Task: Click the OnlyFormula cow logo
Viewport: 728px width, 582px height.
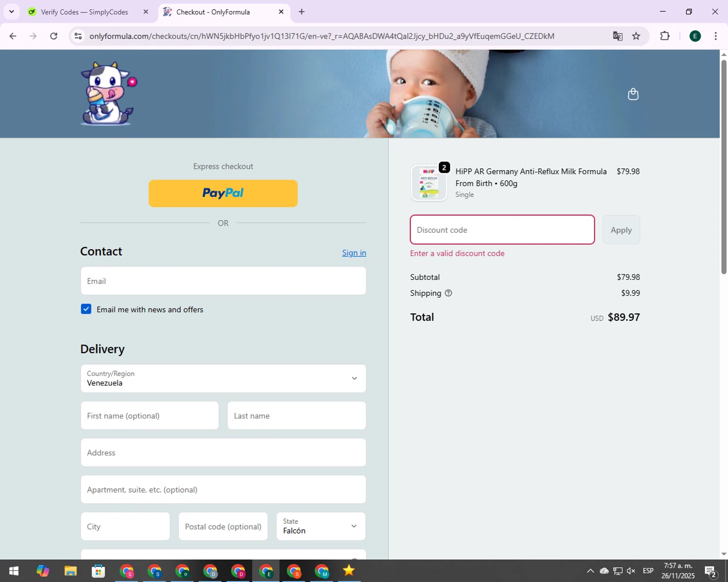Action: [109, 94]
